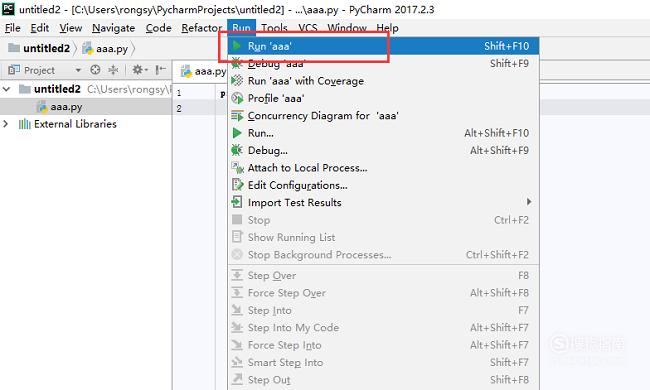This screenshot has width=650, height=390.
Task: Click the Force Step Over icon
Action: click(x=237, y=293)
